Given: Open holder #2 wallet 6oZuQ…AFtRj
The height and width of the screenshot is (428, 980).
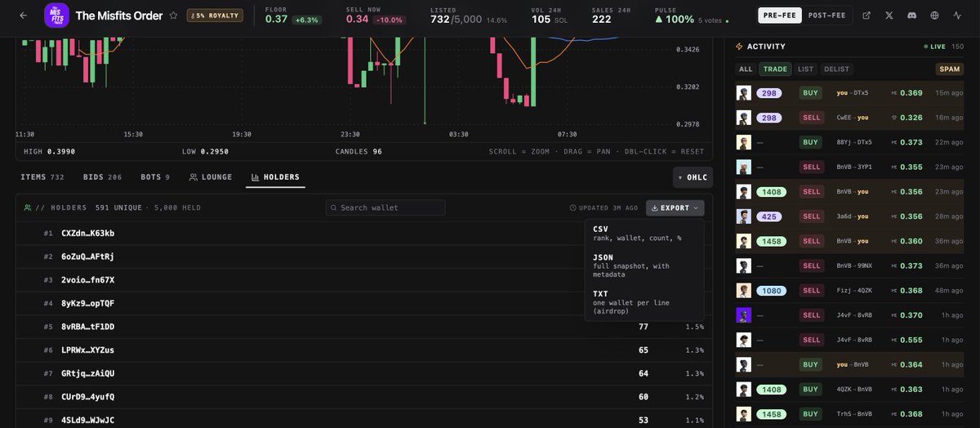Looking at the screenshot, I should (87, 256).
